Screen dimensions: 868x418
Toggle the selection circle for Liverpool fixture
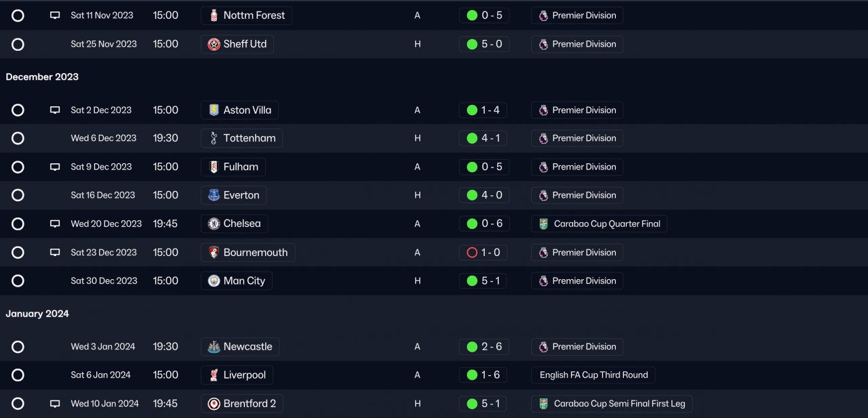tap(18, 375)
